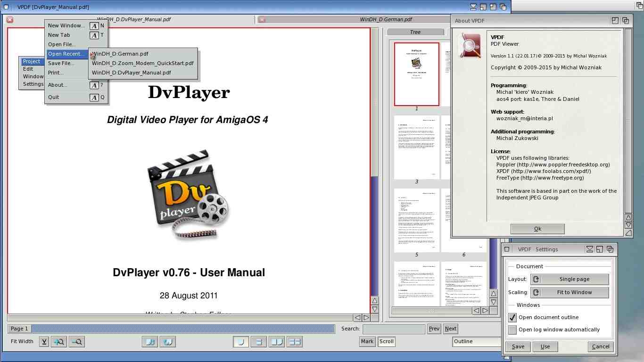Click the document's horizontal scrollbar
The width and height of the screenshot is (644, 362).
coord(180,318)
